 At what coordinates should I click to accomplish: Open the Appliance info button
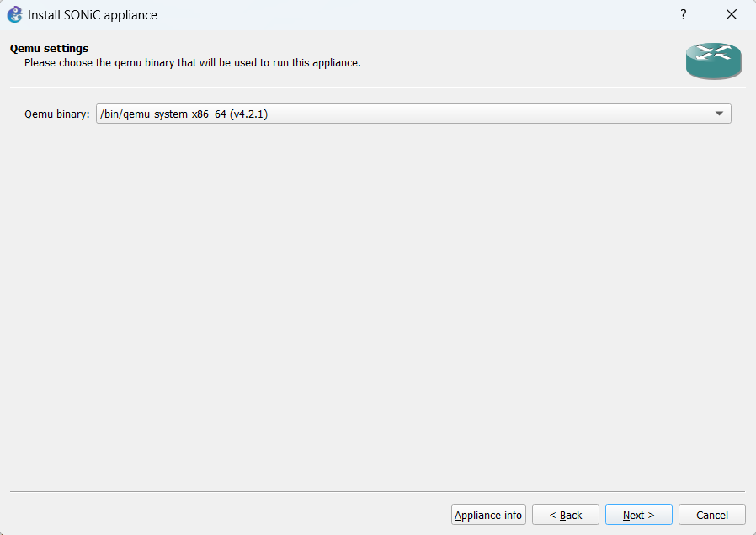pos(488,515)
